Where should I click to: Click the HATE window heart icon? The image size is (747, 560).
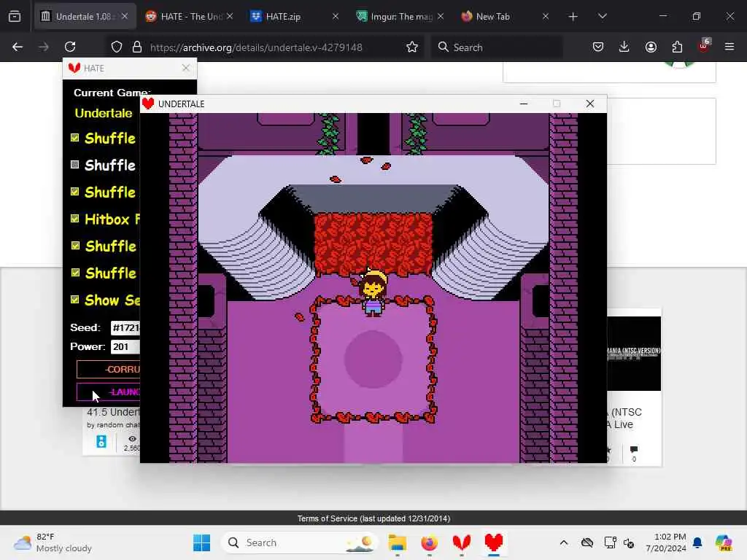74,68
